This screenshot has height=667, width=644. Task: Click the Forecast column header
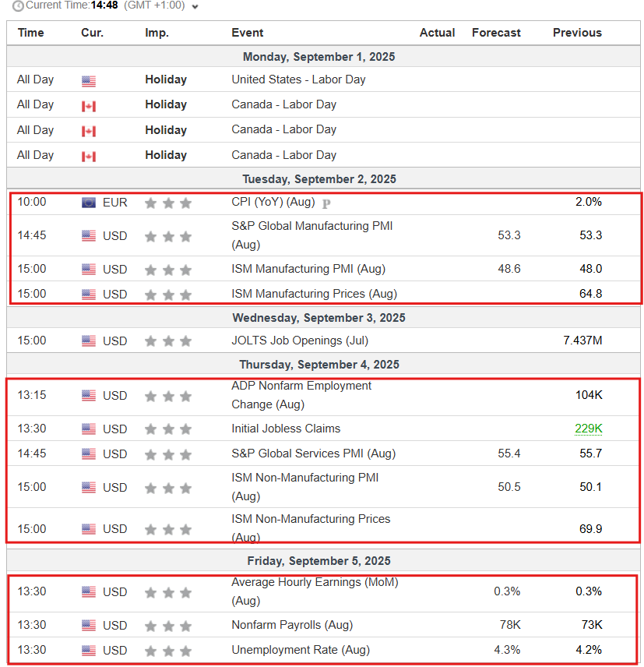pos(496,33)
